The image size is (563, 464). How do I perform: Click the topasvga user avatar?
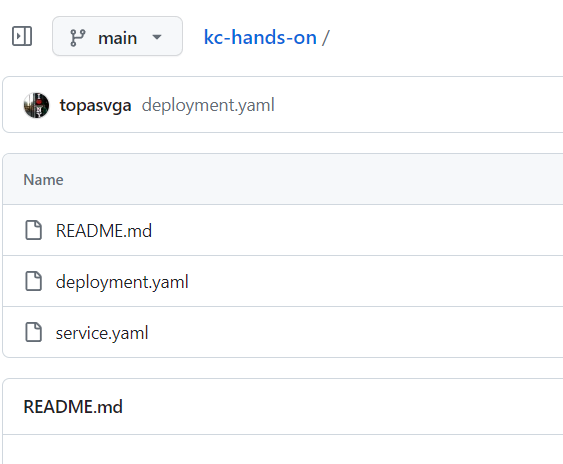[36, 105]
